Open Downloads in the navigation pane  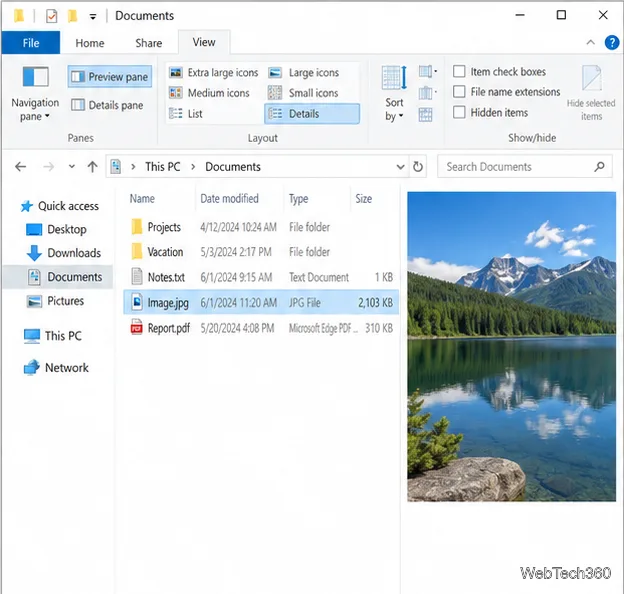click(x=64, y=253)
